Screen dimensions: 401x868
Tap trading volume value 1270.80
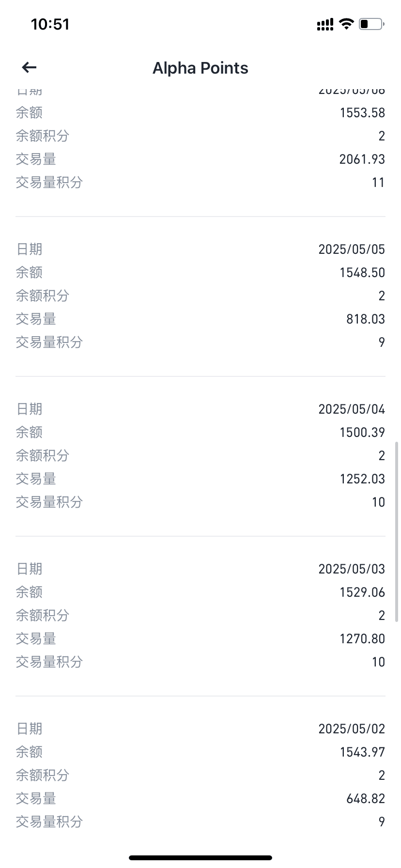pos(362,638)
